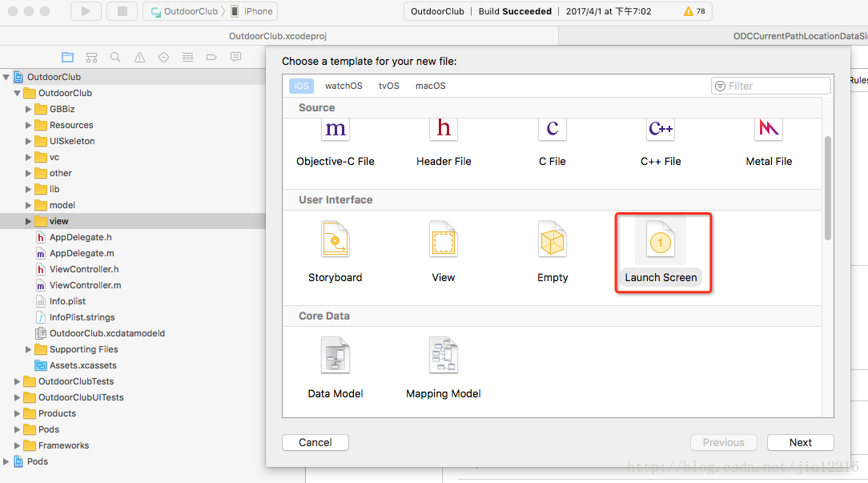Click the Build Succeeded status text
The image size is (868, 483).
point(515,11)
